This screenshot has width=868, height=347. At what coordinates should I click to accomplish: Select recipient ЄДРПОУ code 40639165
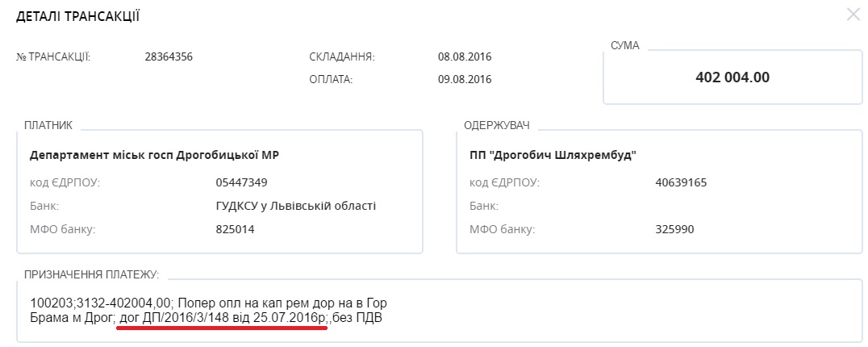(682, 182)
